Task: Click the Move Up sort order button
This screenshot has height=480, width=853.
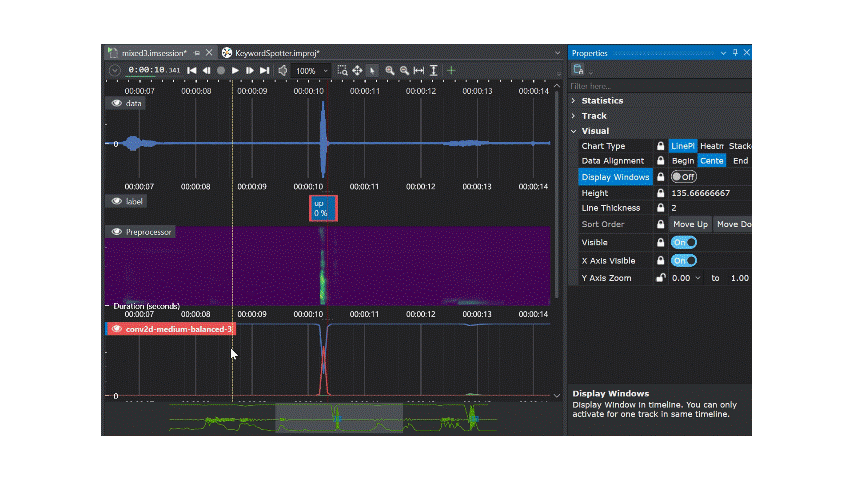Action: pos(690,225)
